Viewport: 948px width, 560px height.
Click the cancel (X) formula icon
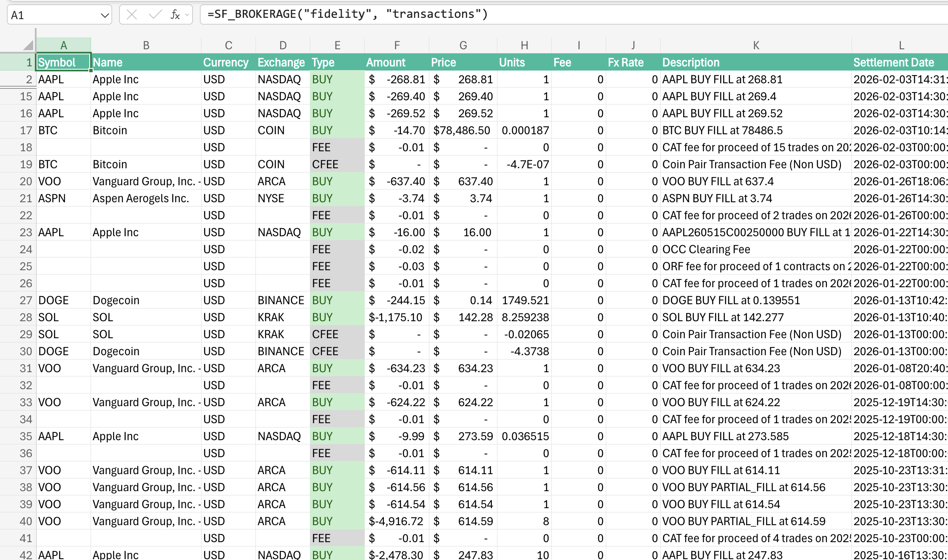[132, 15]
